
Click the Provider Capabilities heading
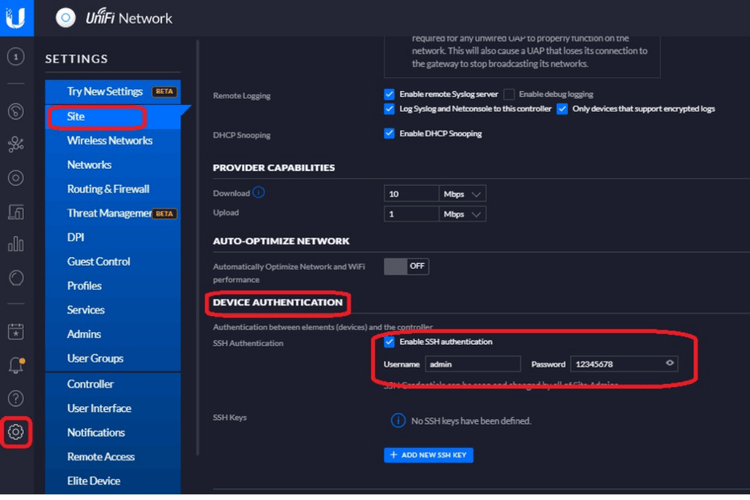(x=274, y=168)
